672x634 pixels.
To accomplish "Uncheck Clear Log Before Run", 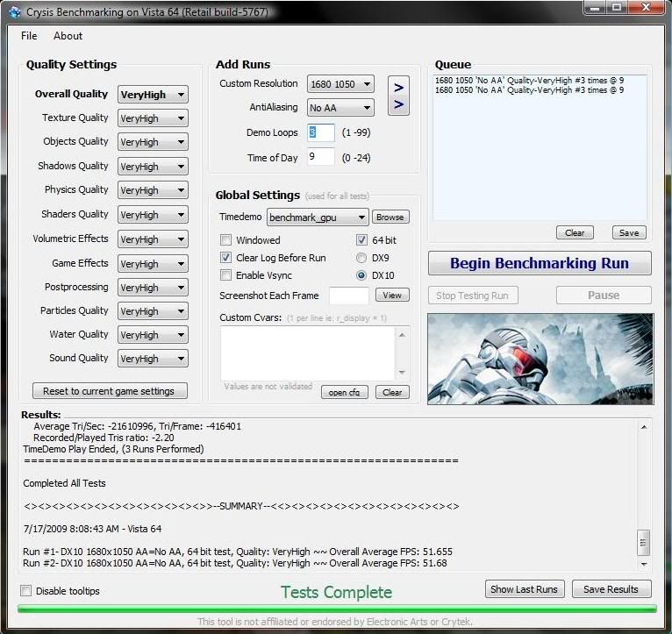I will [226, 258].
